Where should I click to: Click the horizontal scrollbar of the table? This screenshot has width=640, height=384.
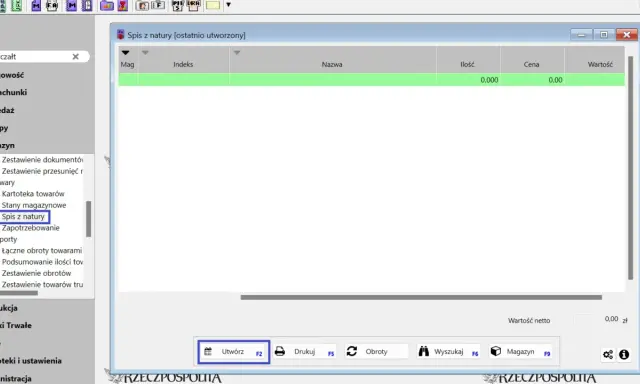[421, 297]
